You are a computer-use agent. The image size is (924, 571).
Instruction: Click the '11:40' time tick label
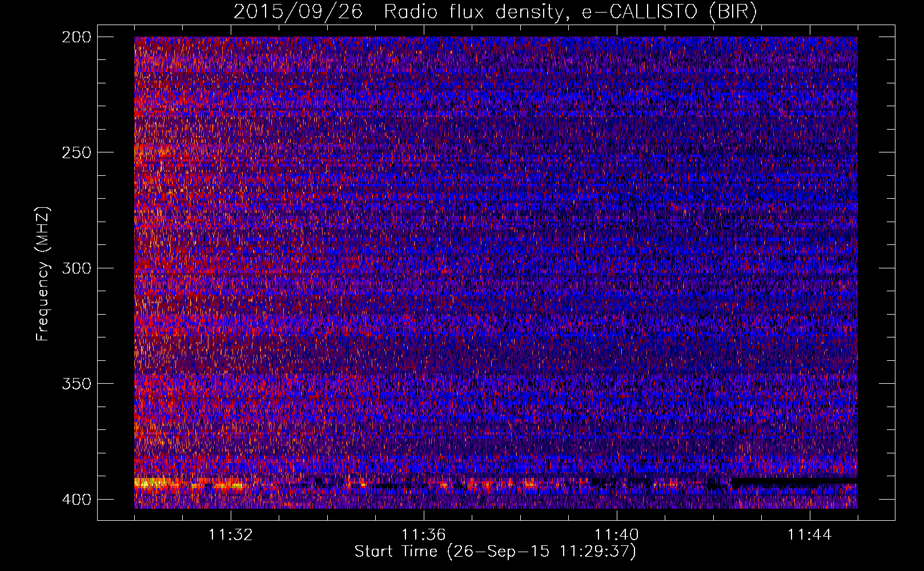(x=617, y=535)
